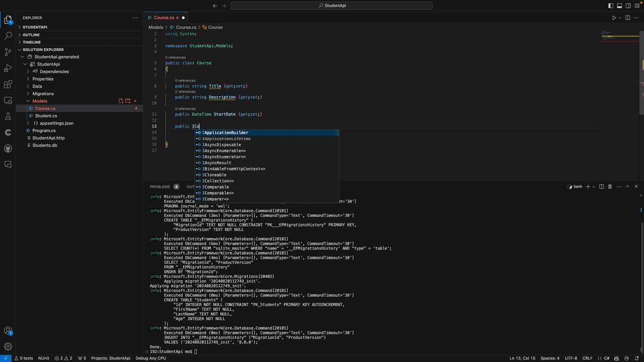Open the new terminal launch profile dropdown

pyautogui.click(x=594, y=187)
